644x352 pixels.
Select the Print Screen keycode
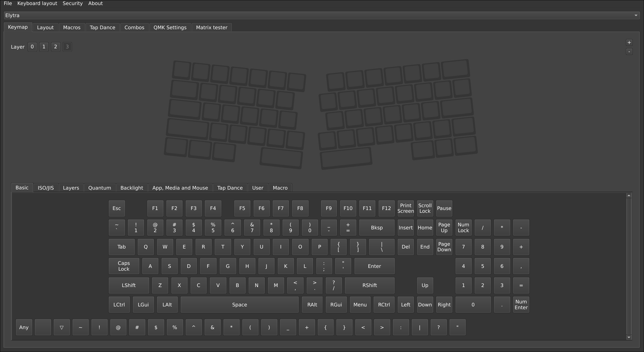pos(405,208)
